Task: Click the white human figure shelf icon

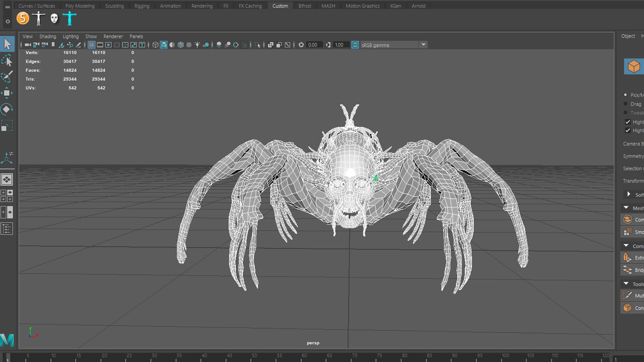Action: tap(39, 18)
